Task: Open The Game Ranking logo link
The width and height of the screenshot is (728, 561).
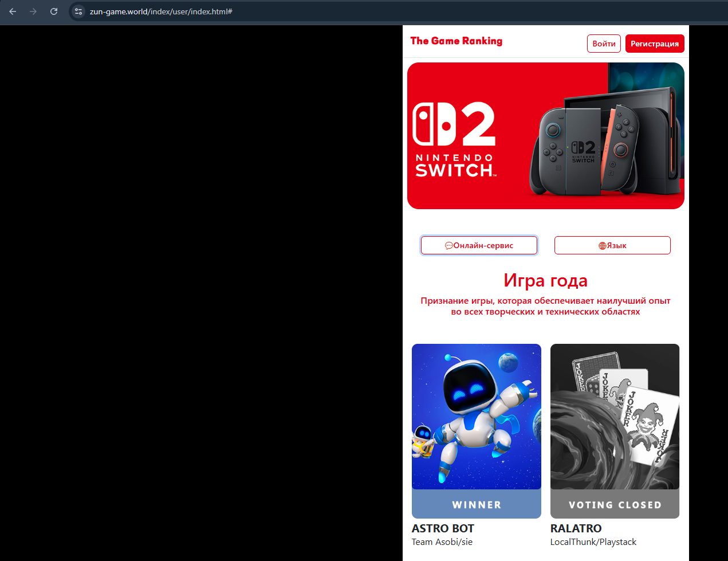Action: tap(457, 41)
